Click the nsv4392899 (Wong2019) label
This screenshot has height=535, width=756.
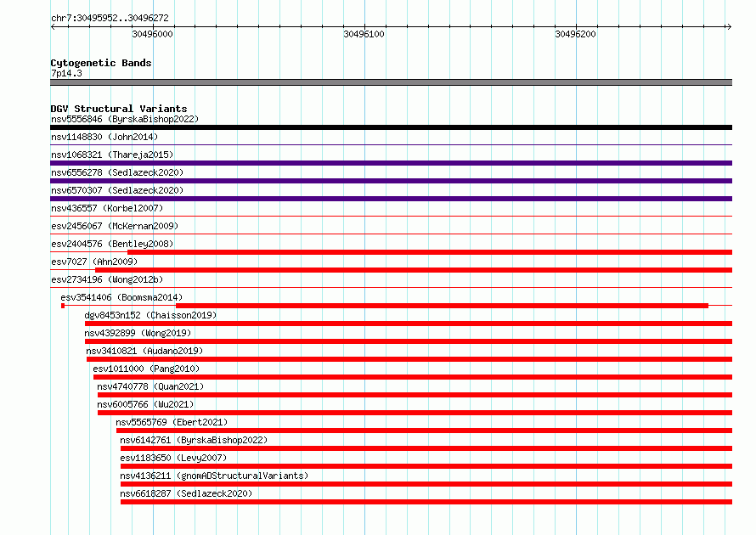coord(138,333)
